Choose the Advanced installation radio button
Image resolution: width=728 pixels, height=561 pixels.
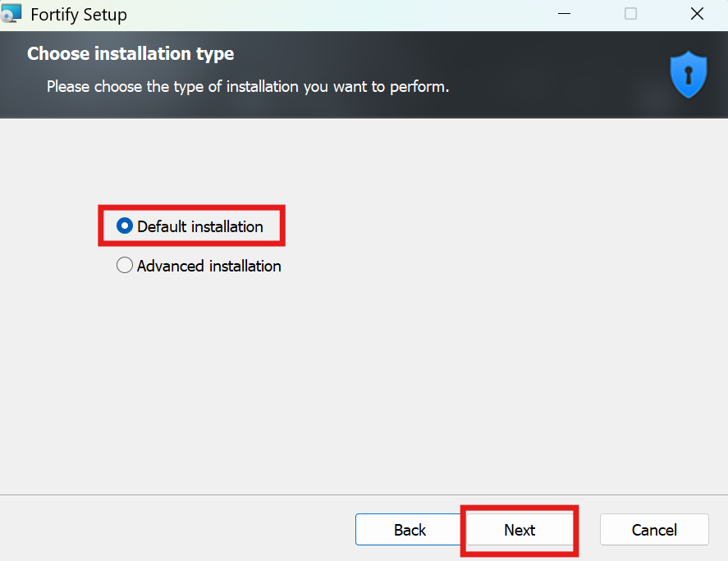pyautogui.click(x=125, y=266)
